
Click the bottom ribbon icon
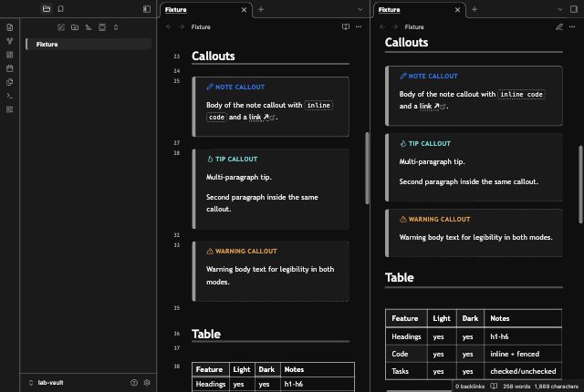[10, 109]
